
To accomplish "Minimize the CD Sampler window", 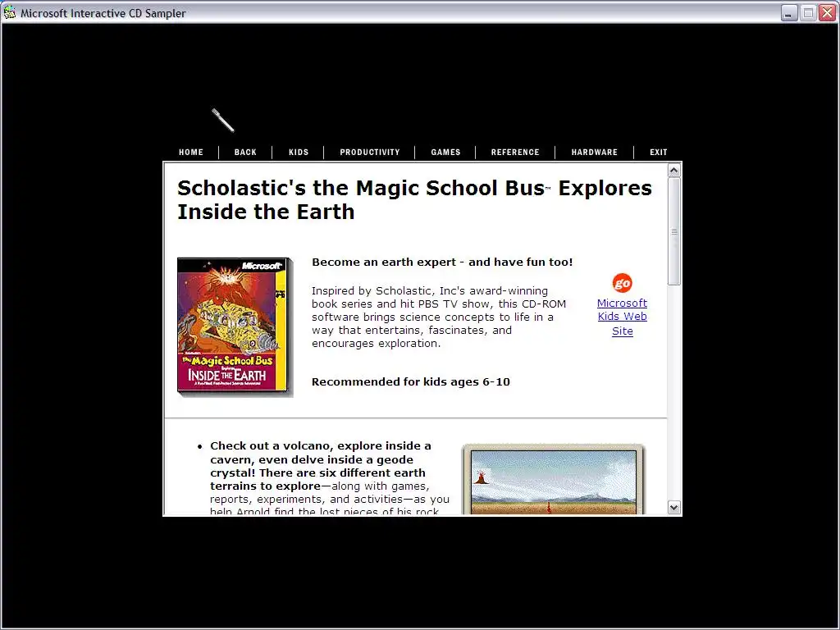I will pyautogui.click(x=788, y=13).
